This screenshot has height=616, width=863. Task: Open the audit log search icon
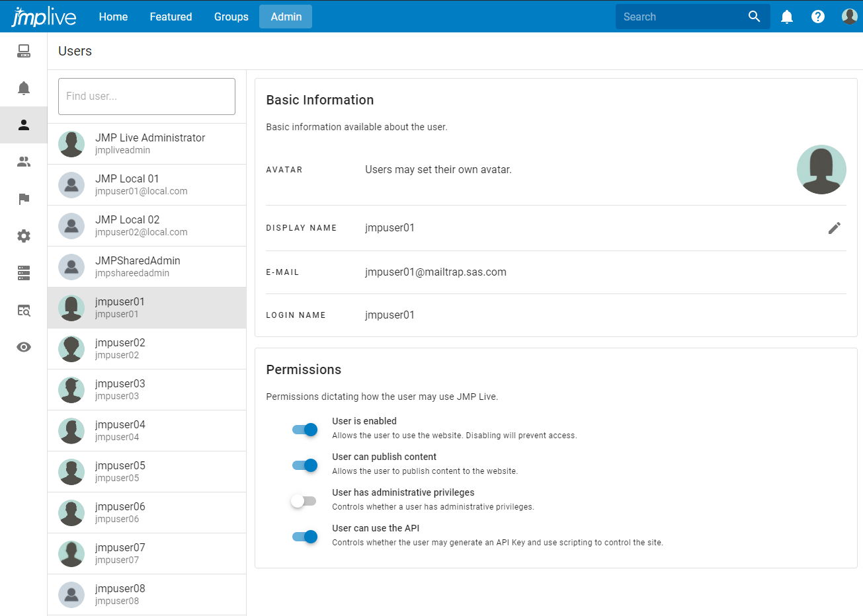pyautogui.click(x=24, y=310)
